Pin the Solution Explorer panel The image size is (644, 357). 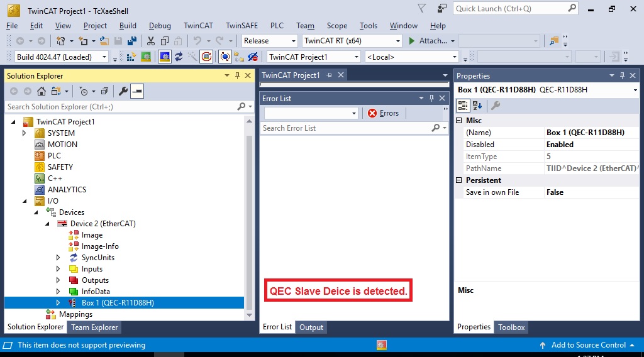[x=237, y=75]
